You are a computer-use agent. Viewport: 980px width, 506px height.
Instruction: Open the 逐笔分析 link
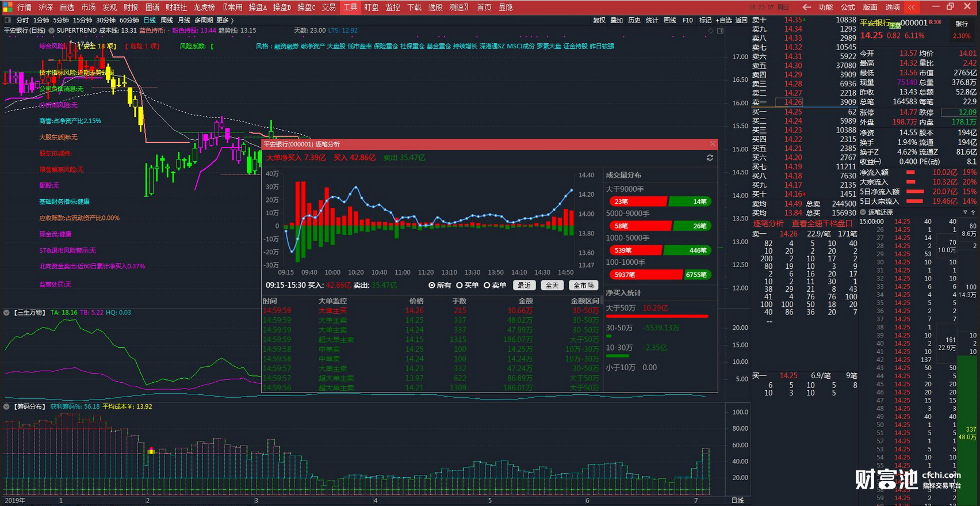click(768, 223)
